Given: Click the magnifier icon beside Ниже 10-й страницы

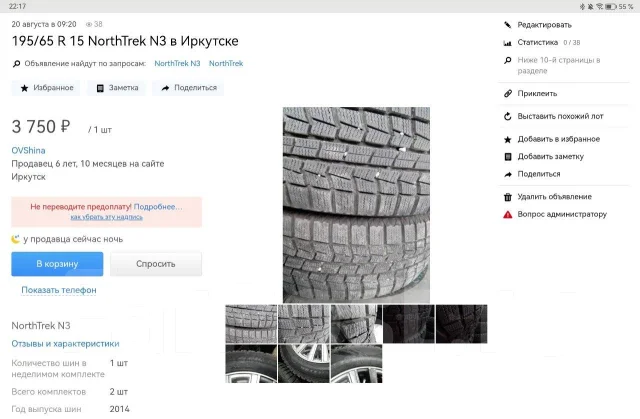Looking at the screenshot, I should 507,60.
